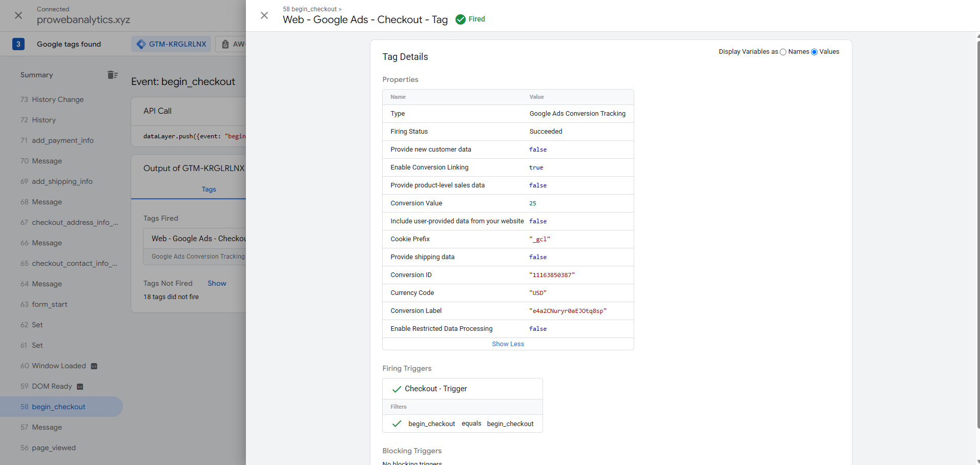980x465 pixels.
Task: Open the Summary view in sidebar
Action: [x=36, y=75]
